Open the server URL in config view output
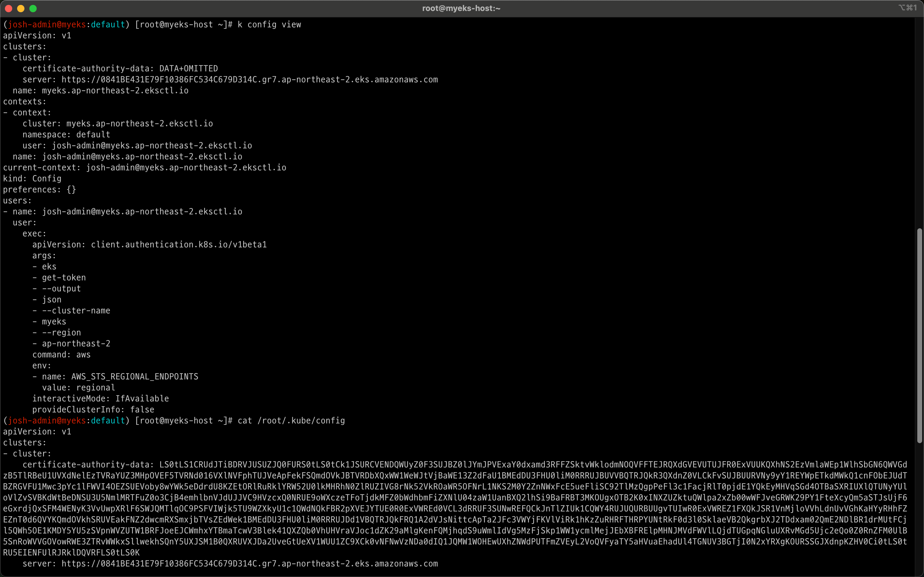 [250, 80]
